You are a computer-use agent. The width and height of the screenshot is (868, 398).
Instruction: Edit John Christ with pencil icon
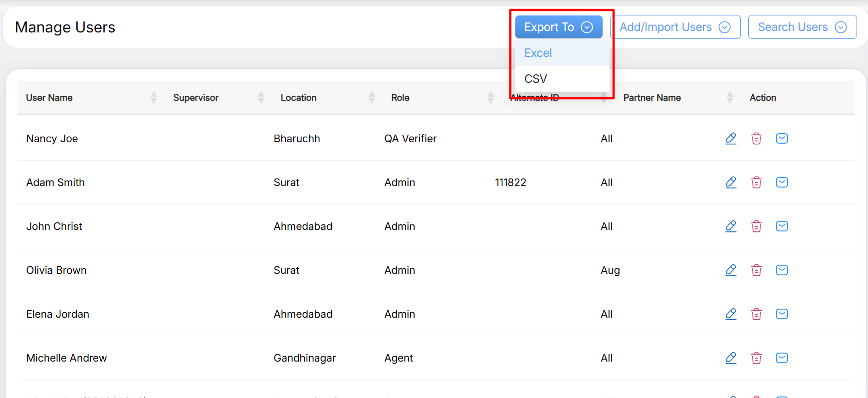click(731, 226)
